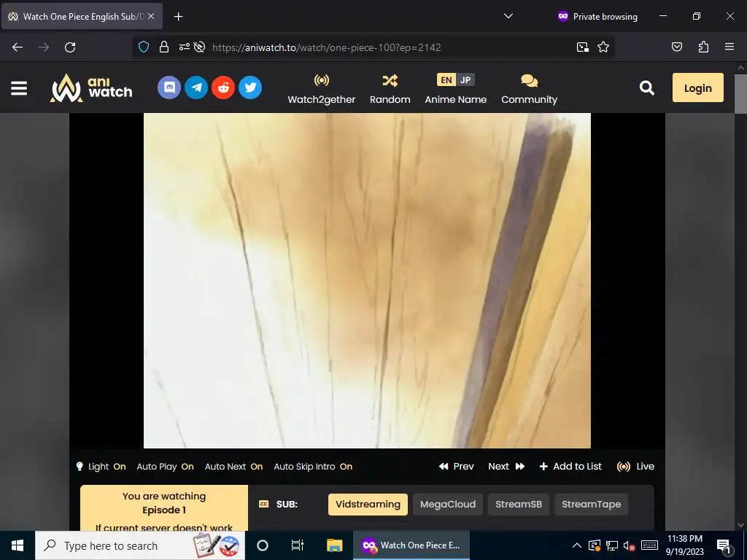Open the tracking protection shield
This screenshot has width=747, height=560.
144,47
